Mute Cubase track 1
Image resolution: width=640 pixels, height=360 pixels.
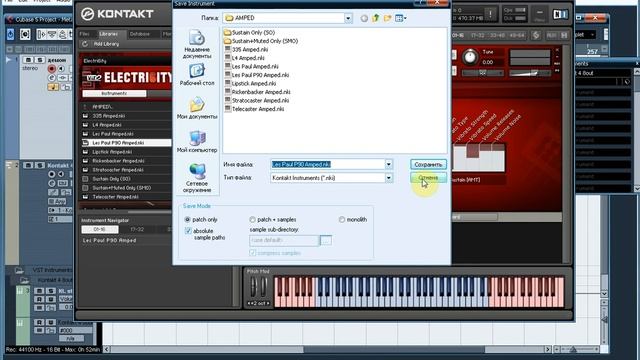pyautogui.click(x=28, y=60)
